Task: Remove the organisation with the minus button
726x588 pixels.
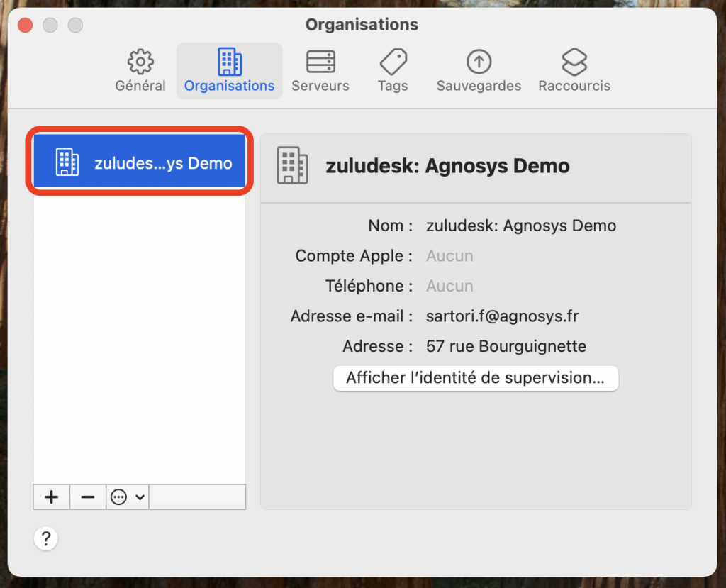Action: coord(87,497)
